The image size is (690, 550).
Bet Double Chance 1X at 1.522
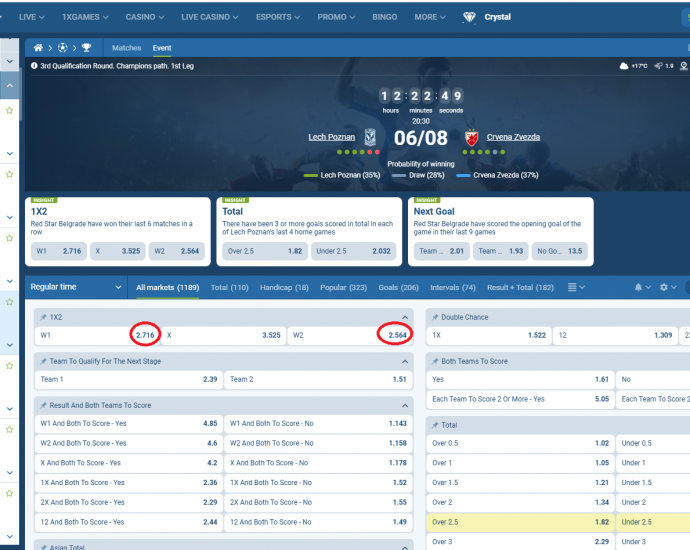[489, 335]
